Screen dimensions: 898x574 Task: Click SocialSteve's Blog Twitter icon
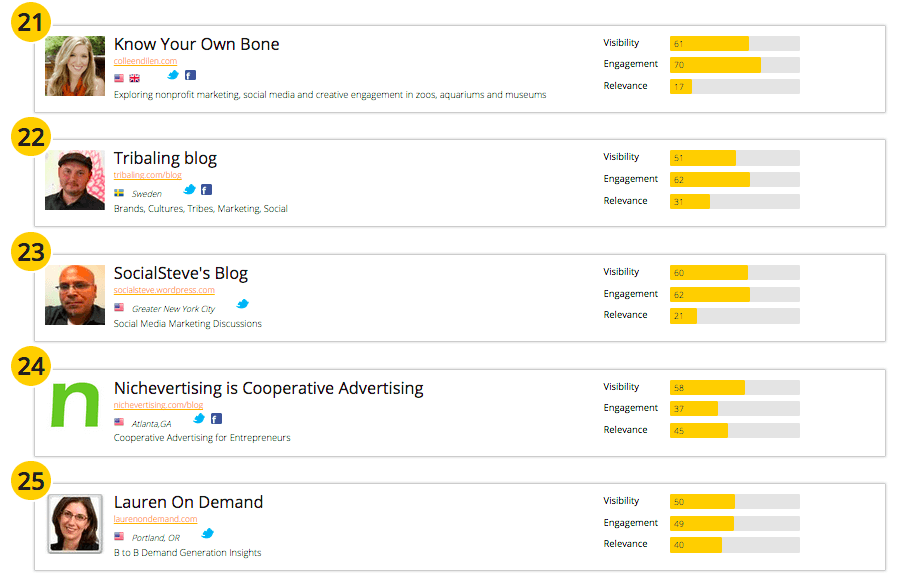242,304
